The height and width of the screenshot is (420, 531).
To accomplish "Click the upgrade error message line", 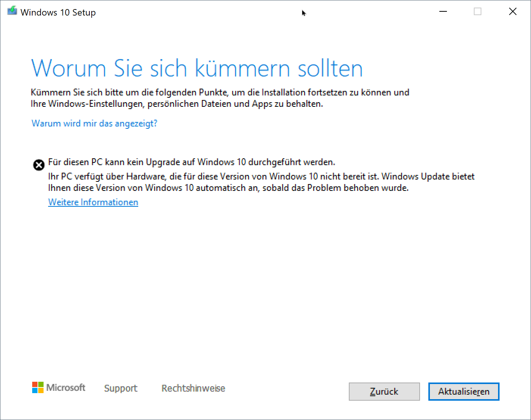I will [191, 162].
